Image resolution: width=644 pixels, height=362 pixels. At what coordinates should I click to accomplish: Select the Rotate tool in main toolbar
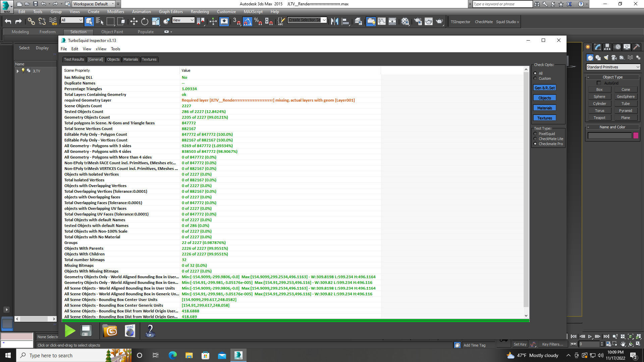tap(145, 21)
